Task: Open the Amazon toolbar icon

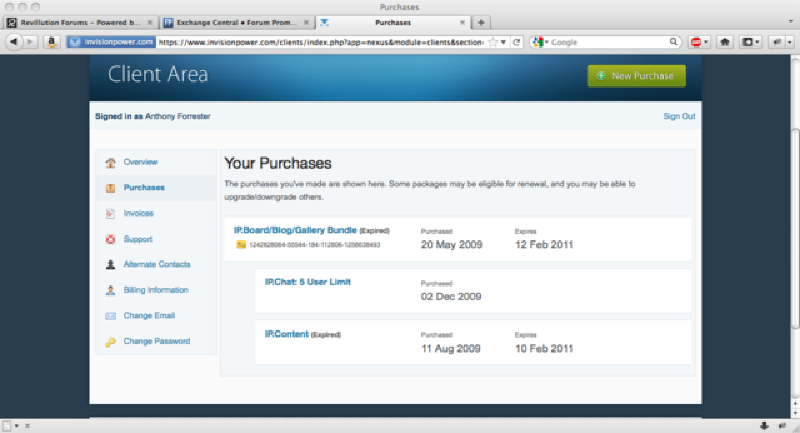Action: 51,42
